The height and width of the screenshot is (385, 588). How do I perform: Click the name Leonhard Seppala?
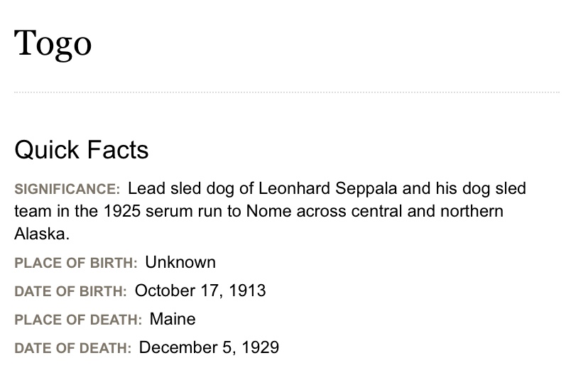[328, 188]
